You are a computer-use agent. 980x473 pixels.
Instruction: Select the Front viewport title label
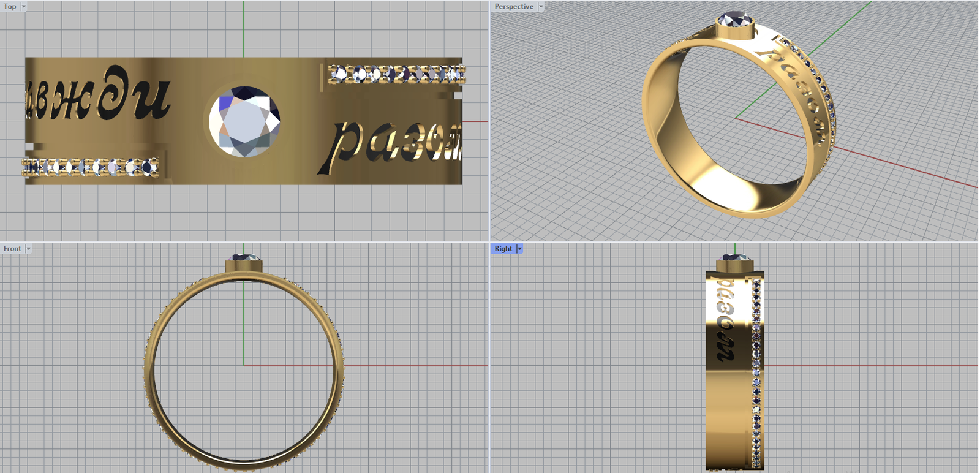[12, 249]
